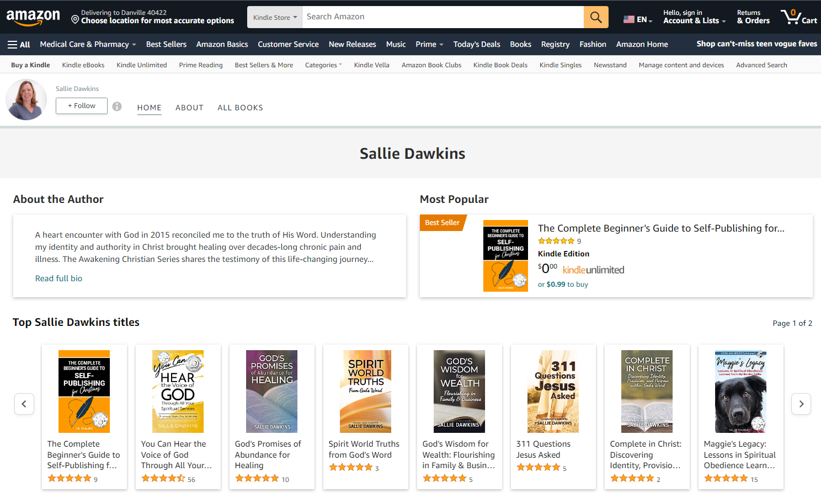Screen dimensions: 821x504
Task: Click star rating of Most Popular book
Action: click(556, 241)
